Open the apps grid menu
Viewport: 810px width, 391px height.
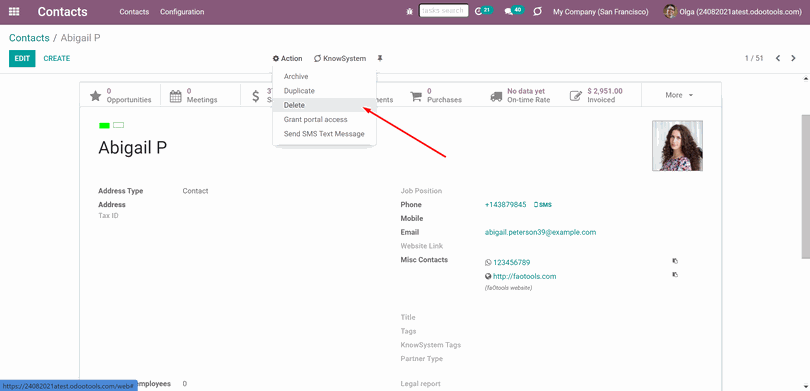tap(14, 11)
